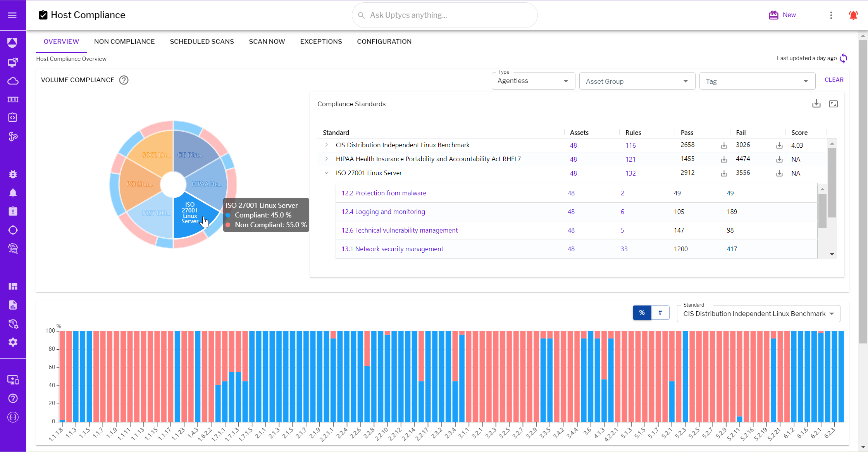The height and width of the screenshot is (452, 868).
Task: Open the API access braces icon
Action: point(13,417)
